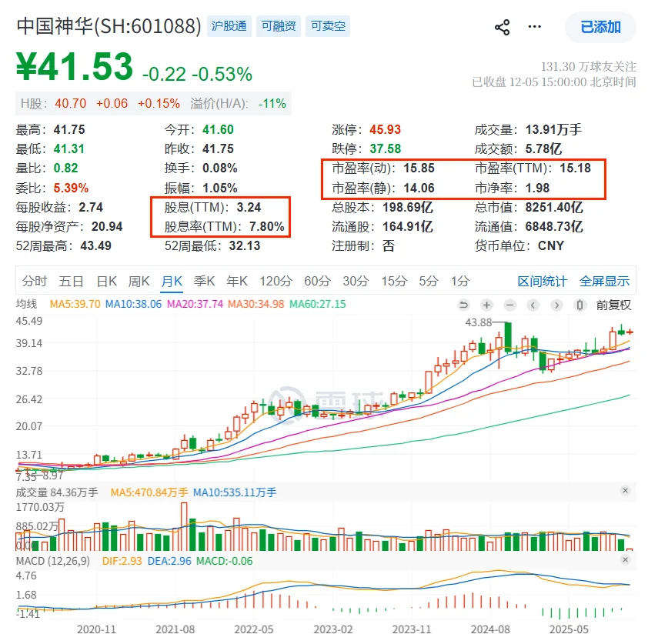Switch to the 分时 intraday tab
The image size is (648, 644).
click(x=33, y=281)
